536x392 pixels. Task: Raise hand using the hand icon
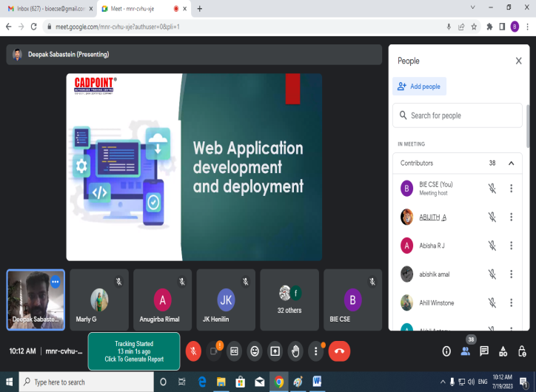point(295,351)
